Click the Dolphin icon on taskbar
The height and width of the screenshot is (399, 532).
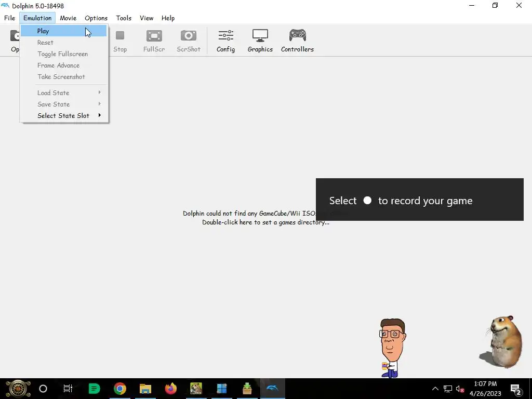coord(272,389)
